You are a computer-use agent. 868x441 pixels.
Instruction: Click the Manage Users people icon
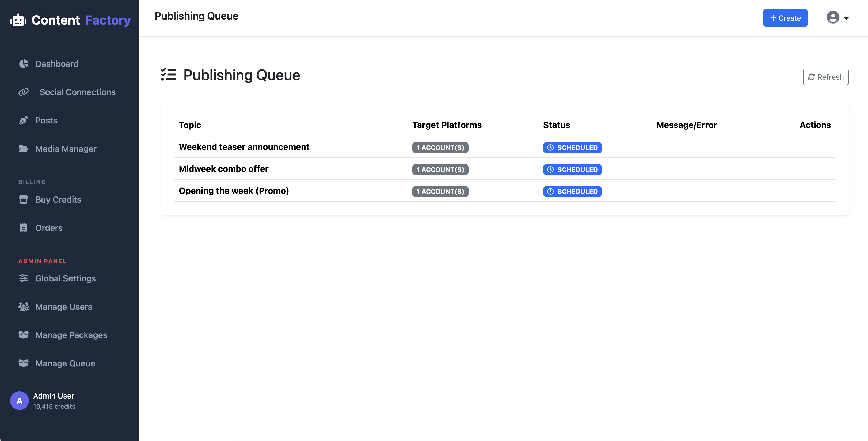(x=24, y=307)
